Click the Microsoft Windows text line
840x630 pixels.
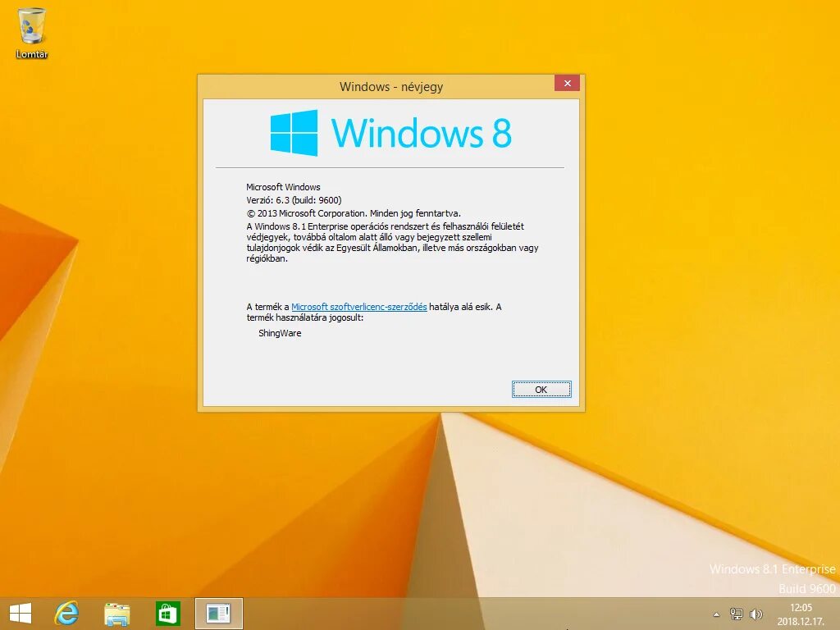[x=283, y=187]
